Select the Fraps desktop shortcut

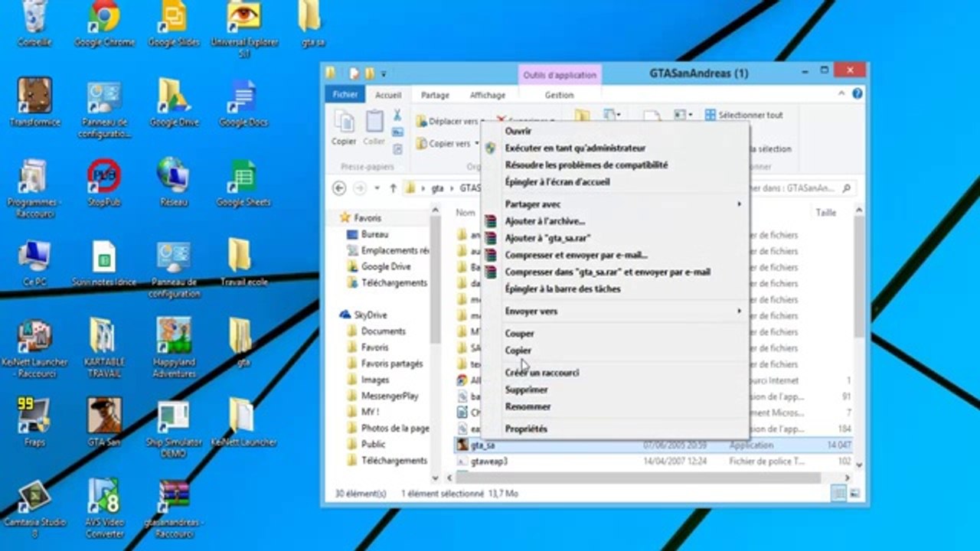point(34,422)
